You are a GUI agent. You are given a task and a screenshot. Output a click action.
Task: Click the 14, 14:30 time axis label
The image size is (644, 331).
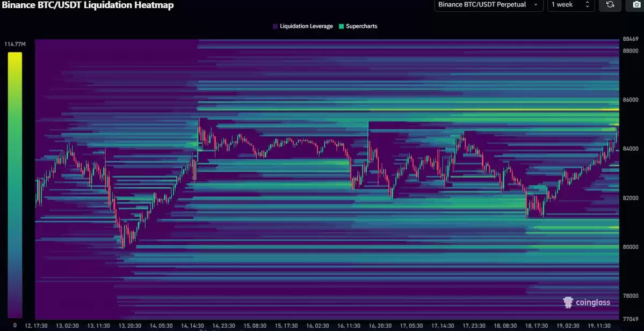click(192, 326)
